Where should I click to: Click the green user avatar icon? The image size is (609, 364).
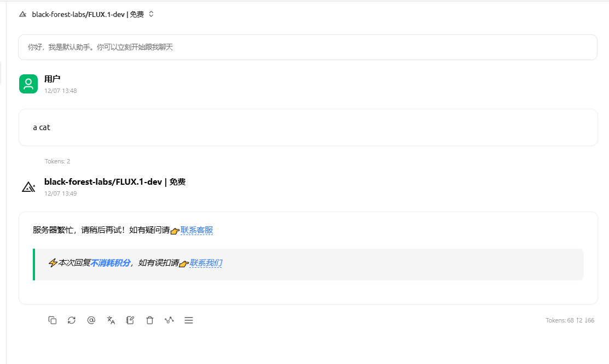point(28,84)
